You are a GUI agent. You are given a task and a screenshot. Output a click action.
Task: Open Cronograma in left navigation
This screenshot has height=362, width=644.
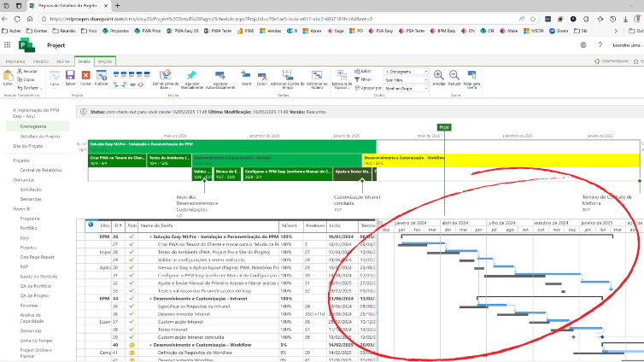(x=33, y=126)
